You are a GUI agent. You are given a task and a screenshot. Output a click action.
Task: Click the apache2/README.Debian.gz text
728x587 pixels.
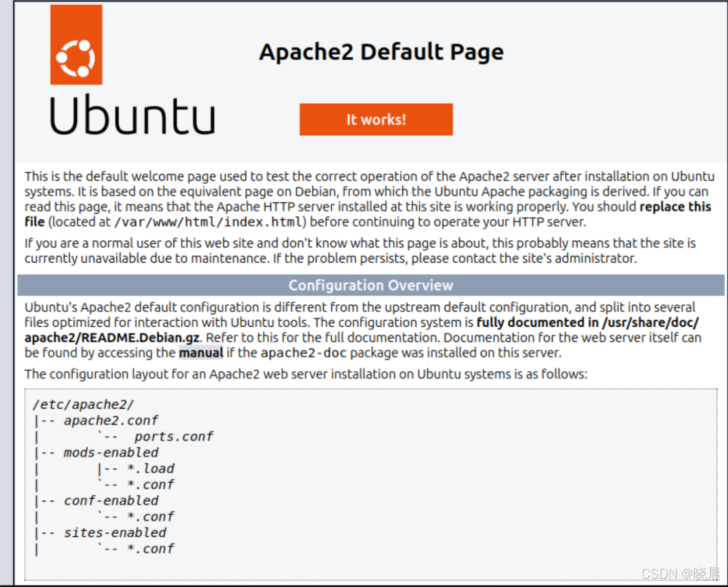coord(112,338)
